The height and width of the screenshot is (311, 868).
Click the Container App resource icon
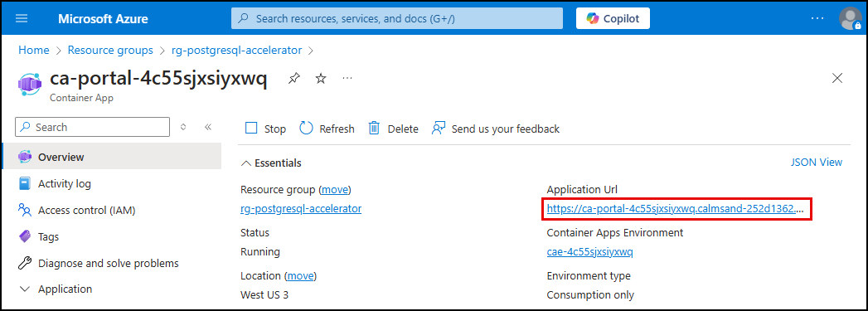click(29, 84)
